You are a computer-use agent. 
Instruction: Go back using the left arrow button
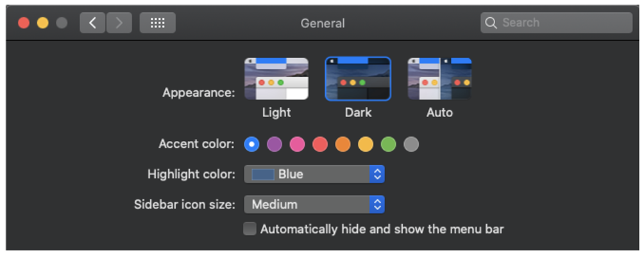point(93,23)
